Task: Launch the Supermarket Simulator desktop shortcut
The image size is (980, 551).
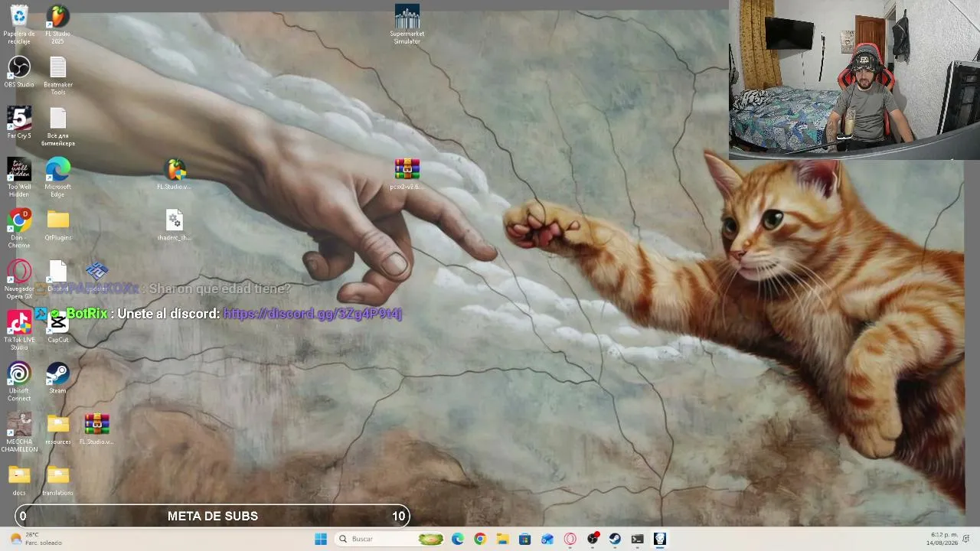Action: coord(407,24)
